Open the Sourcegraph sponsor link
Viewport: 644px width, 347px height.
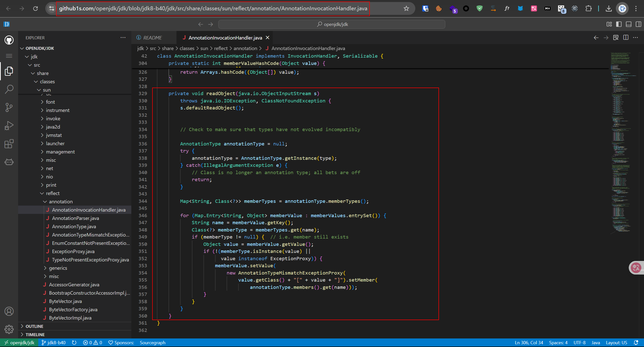[x=152, y=342]
